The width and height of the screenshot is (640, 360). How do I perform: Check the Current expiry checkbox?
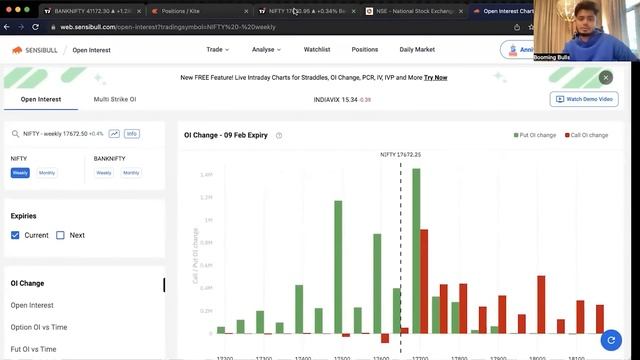(15, 235)
